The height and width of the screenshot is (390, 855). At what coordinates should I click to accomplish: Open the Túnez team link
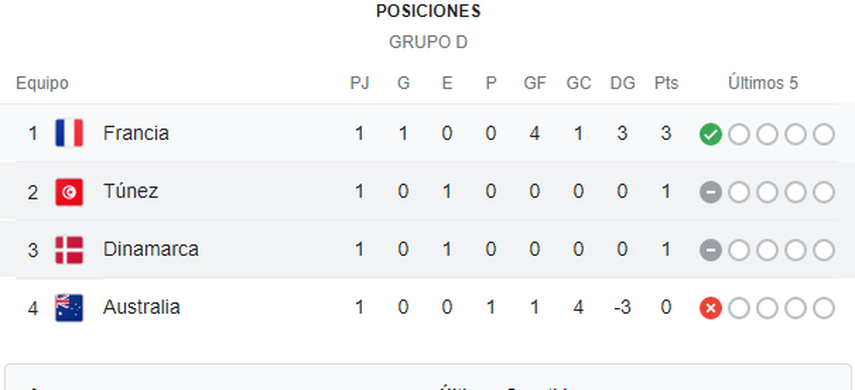click(x=131, y=191)
